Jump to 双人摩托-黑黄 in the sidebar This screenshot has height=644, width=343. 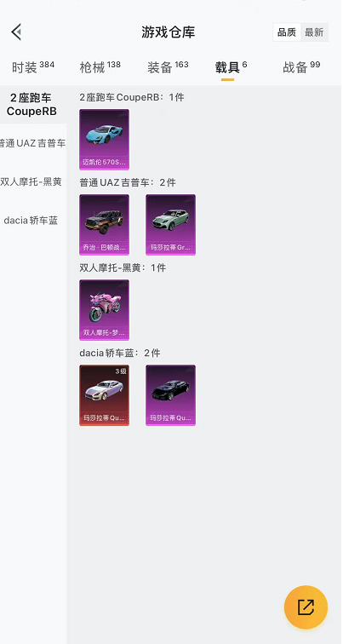click(x=32, y=182)
